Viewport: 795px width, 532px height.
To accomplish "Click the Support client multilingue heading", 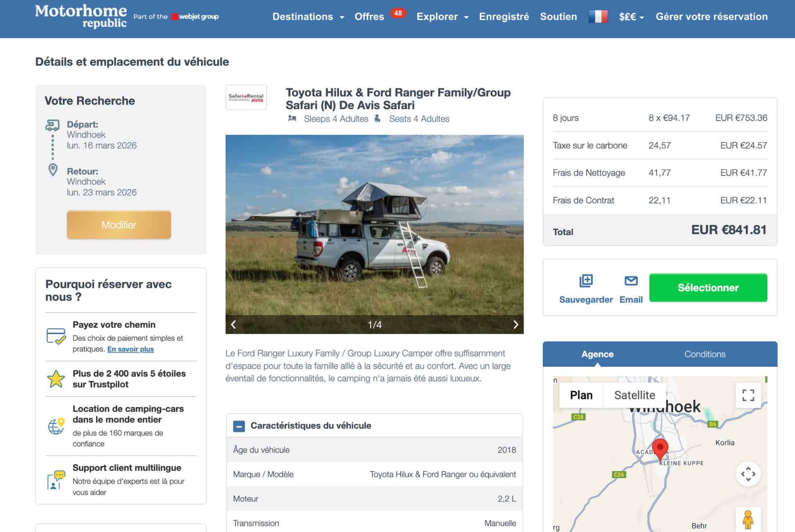I will pos(127,468).
